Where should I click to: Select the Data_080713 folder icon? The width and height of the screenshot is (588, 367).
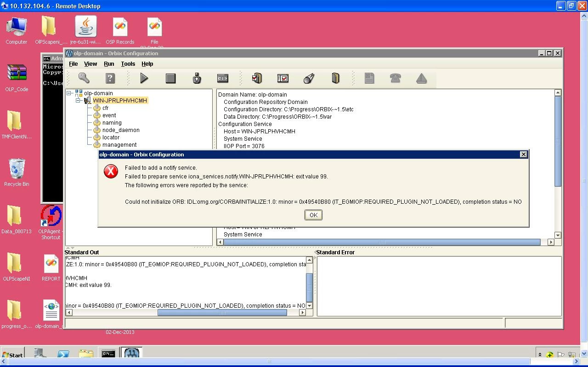(x=16, y=220)
